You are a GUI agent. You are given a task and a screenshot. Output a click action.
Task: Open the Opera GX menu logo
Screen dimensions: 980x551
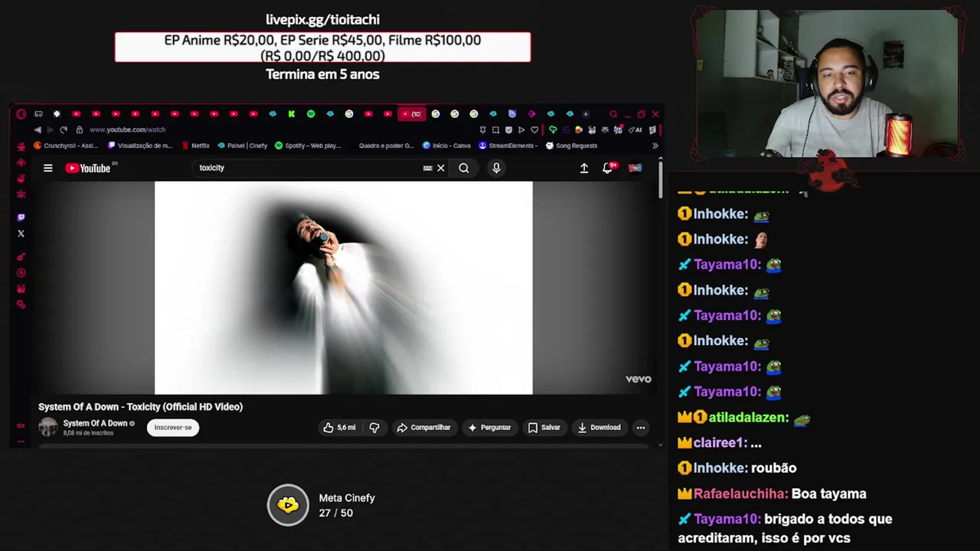[x=21, y=114]
